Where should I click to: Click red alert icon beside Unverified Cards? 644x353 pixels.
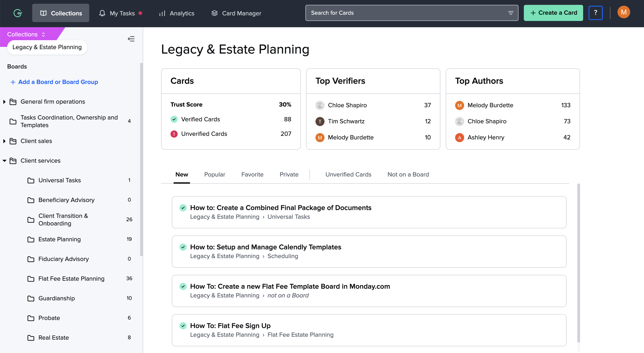click(174, 134)
